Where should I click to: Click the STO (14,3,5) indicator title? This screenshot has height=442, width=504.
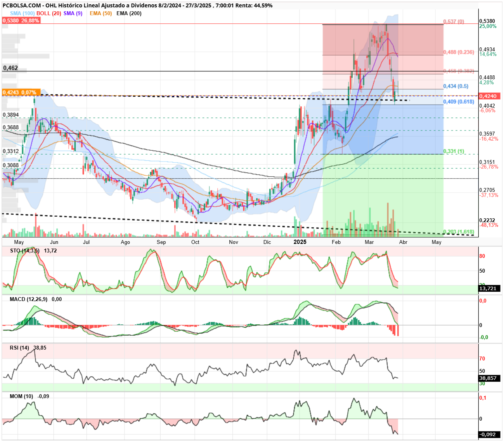[x=25, y=251]
